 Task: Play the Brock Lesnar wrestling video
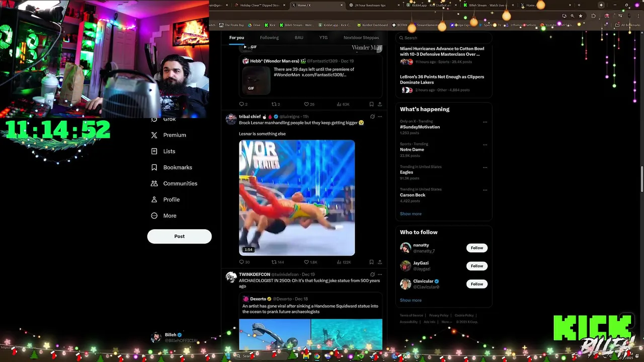[297, 198]
